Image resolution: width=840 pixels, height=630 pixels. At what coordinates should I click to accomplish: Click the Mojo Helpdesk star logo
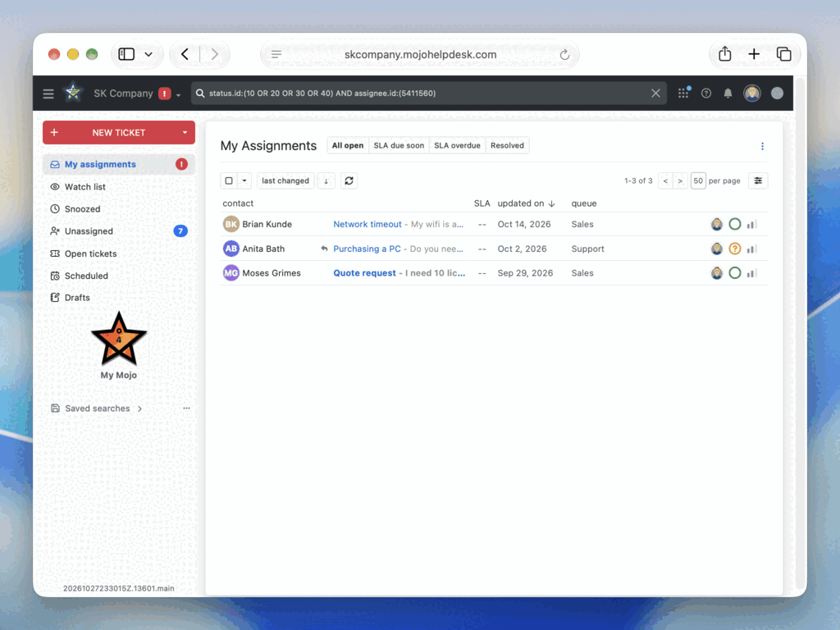tap(73, 94)
